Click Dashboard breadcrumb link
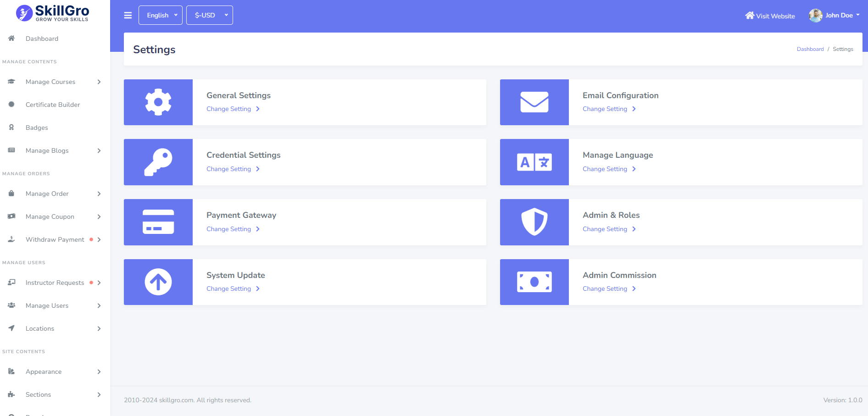868x416 pixels. pos(810,49)
